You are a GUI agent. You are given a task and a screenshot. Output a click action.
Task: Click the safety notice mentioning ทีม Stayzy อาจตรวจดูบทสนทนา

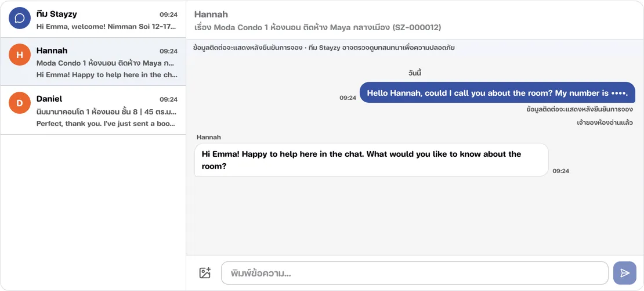click(x=324, y=48)
